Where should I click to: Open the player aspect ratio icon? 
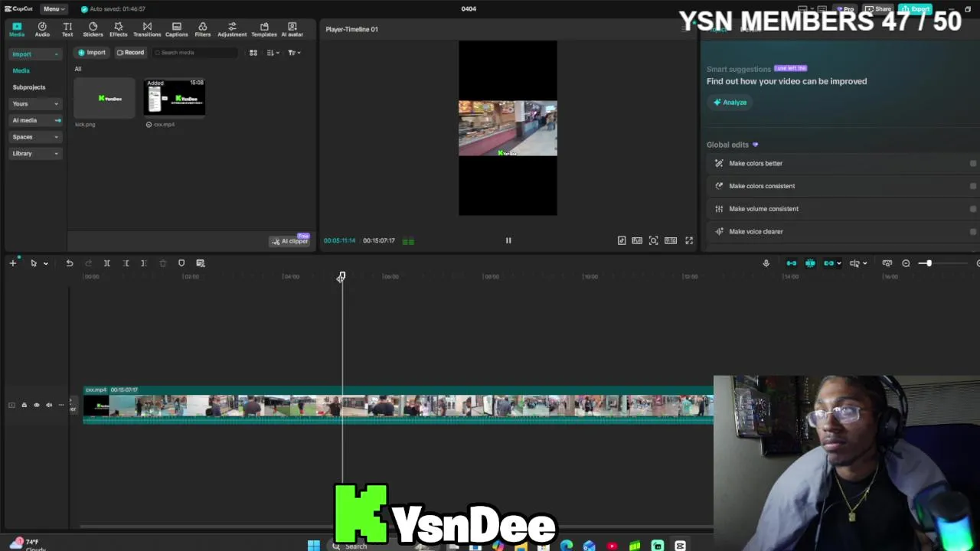click(x=671, y=240)
